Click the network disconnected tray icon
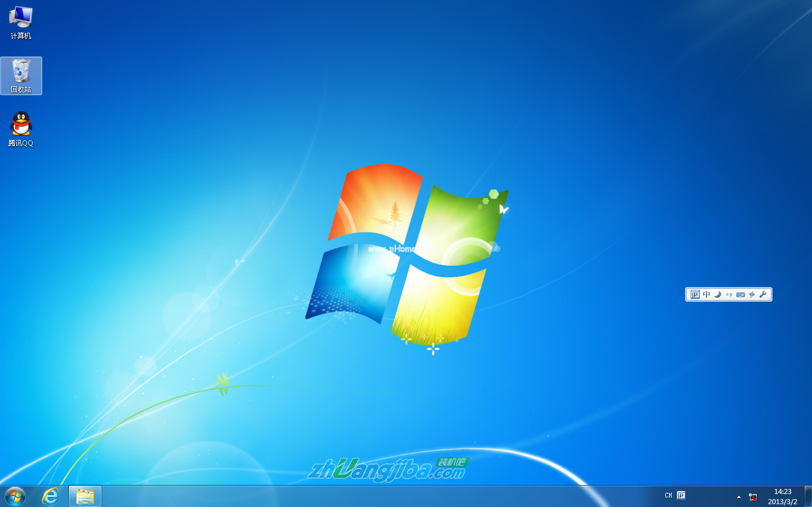 752,497
